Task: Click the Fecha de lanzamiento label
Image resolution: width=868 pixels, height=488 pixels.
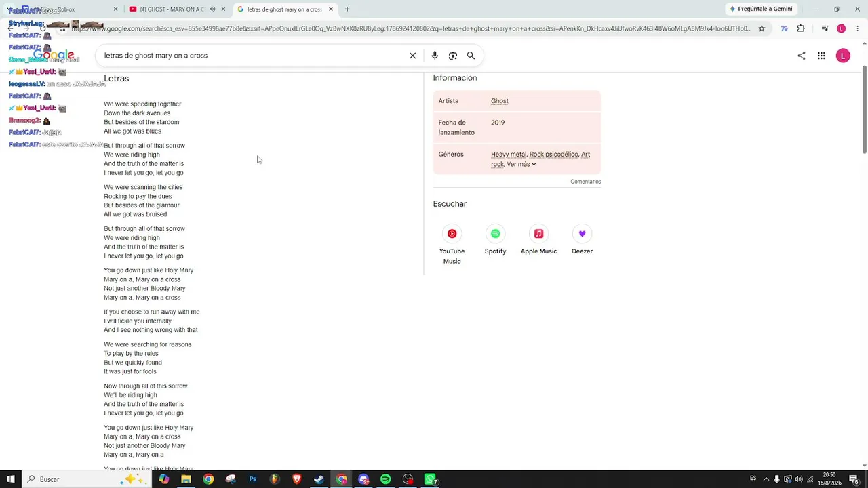Action: click(456, 127)
